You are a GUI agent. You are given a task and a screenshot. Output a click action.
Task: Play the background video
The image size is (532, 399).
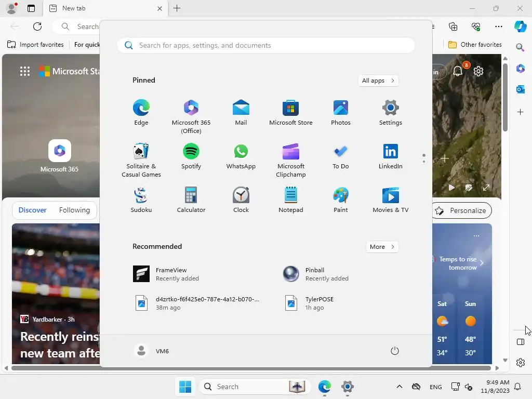point(451,187)
